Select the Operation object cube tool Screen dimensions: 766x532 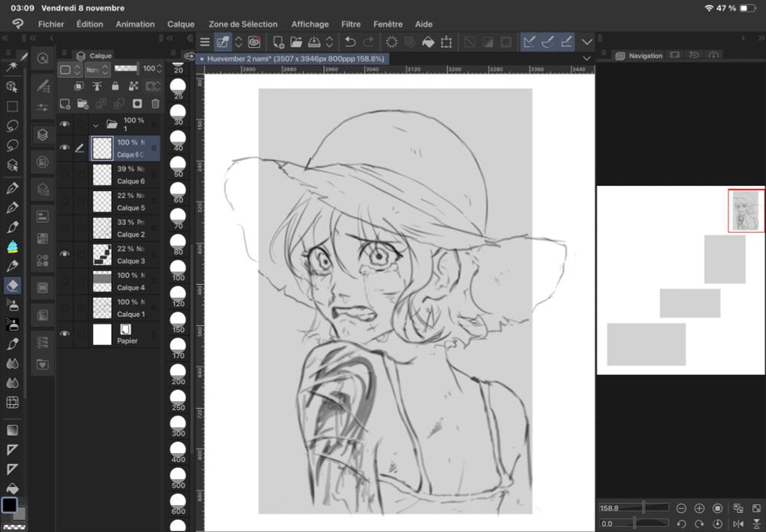11,86
